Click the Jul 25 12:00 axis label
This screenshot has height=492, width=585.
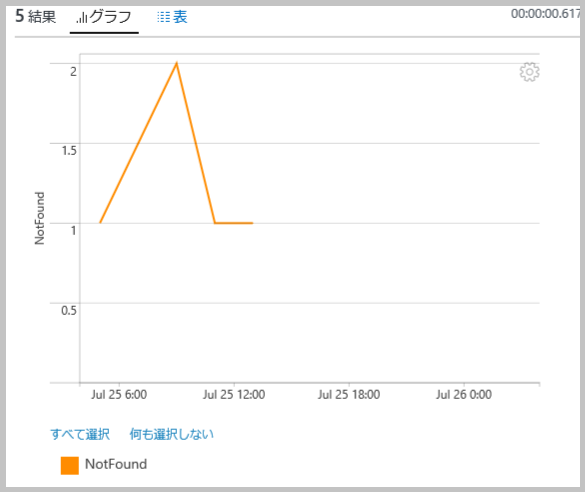[234, 395]
